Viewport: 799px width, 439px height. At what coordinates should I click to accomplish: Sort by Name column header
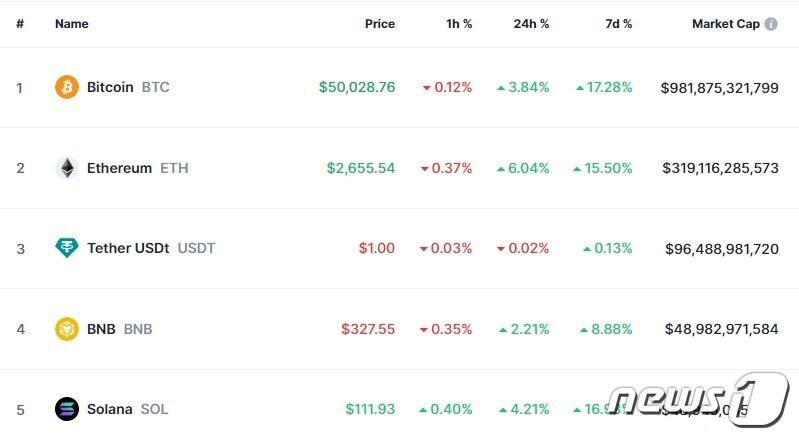[72, 24]
